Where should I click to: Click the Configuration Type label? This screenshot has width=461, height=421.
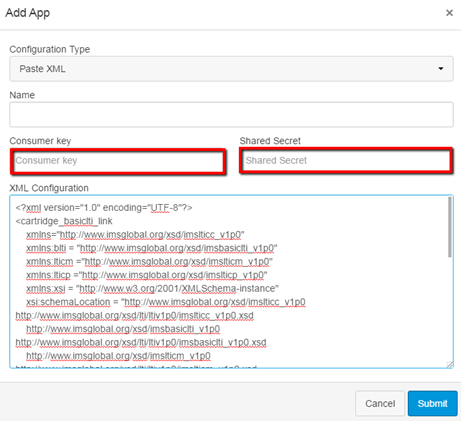click(50, 49)
